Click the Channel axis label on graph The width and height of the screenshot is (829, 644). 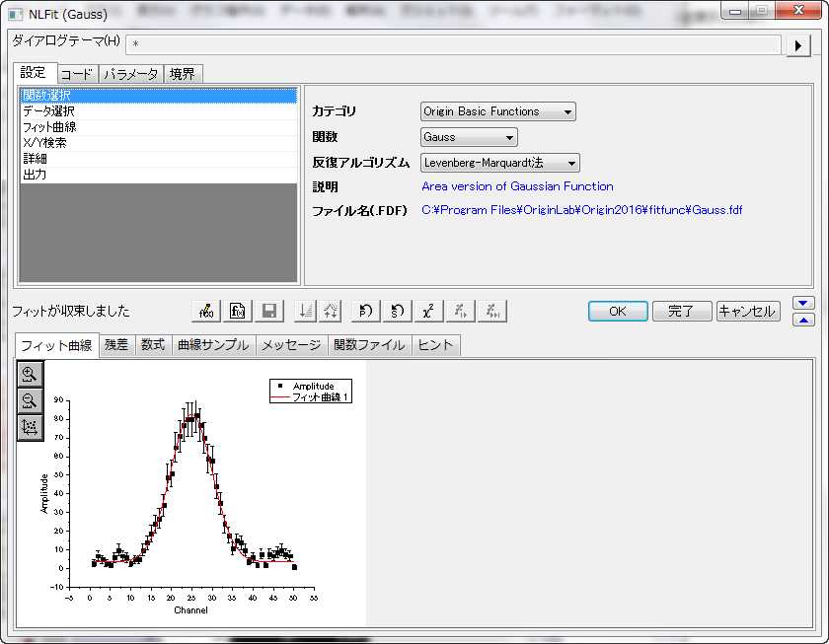click(190, 610)
